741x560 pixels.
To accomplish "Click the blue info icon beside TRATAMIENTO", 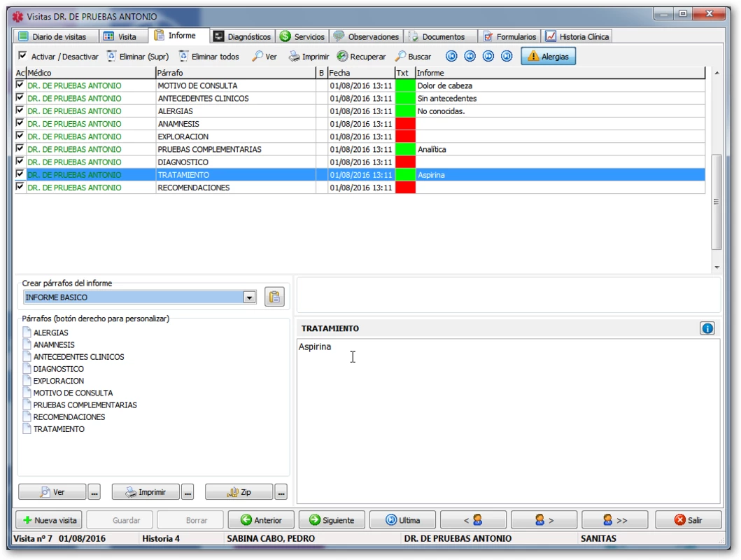I will (x=707, y=328).
